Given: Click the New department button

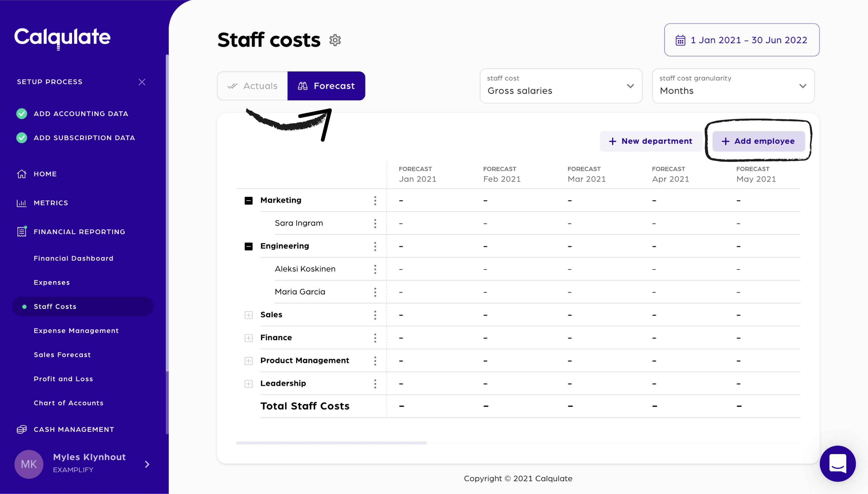Looking at the screenshot, I should [x=650, y=141].
